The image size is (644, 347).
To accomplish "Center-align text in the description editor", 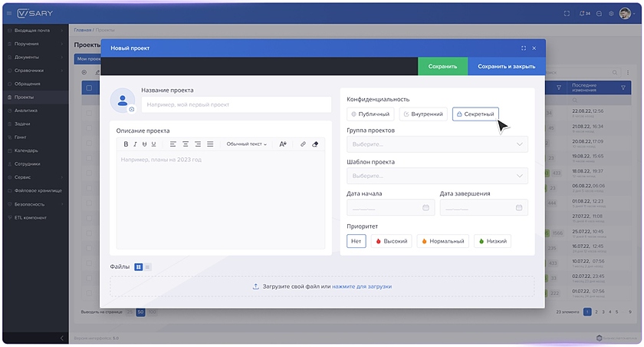I will pyautogui.click(x=186, y=144).
